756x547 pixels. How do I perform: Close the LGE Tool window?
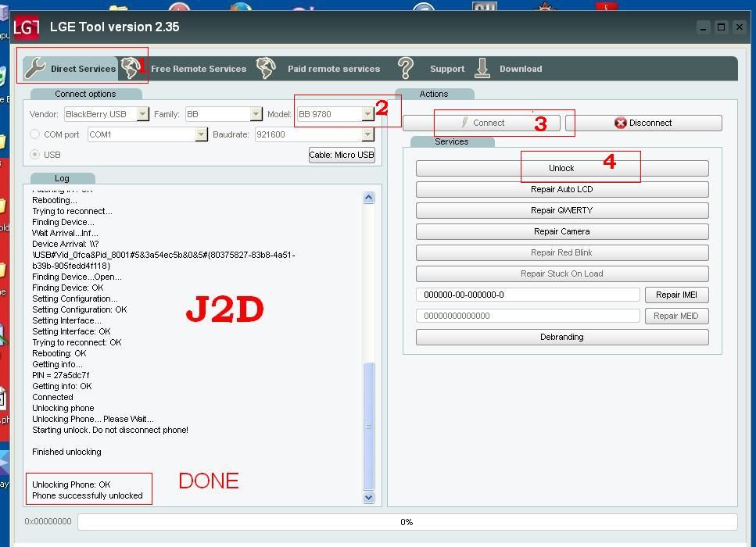click(x=739, y=27)
